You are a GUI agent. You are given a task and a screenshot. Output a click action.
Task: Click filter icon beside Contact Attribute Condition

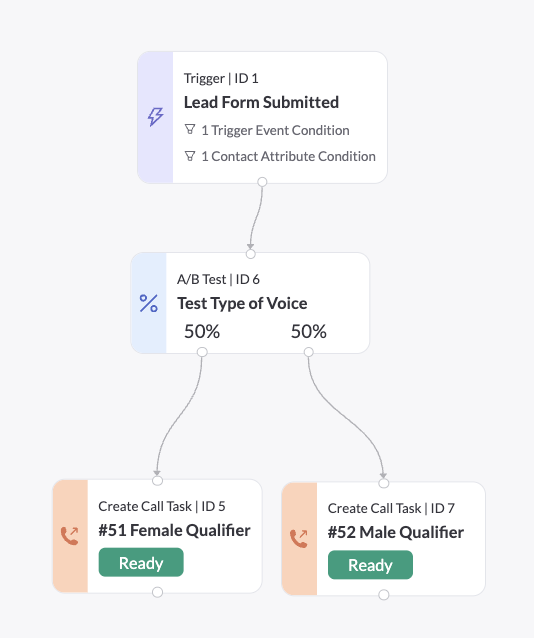[x=190, y=156]
